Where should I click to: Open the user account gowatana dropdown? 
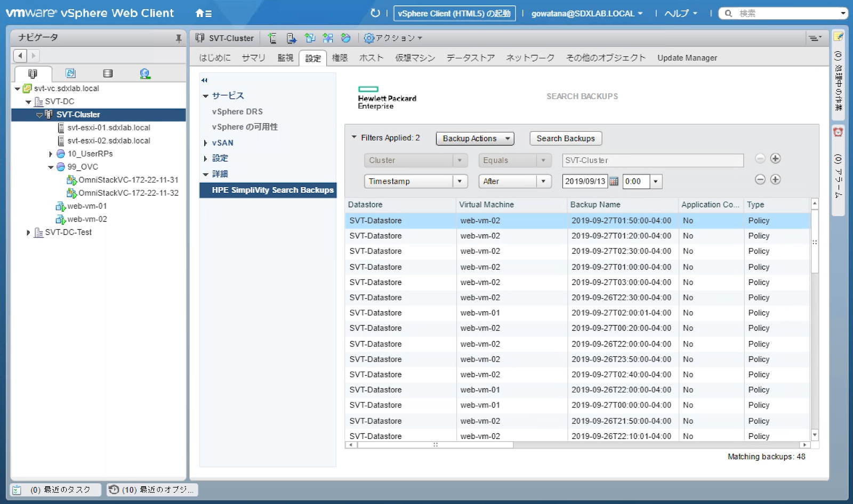[x=587, y=13]
